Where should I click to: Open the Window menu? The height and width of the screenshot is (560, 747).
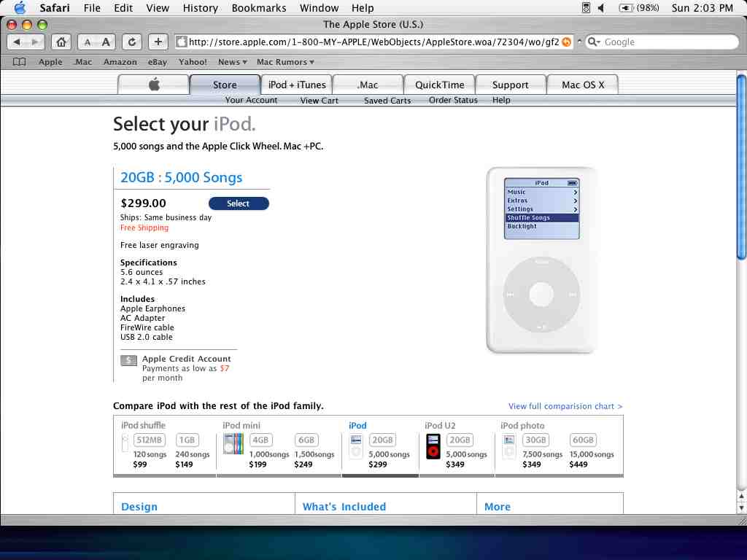pyautogui.click(x=319, y=7)
